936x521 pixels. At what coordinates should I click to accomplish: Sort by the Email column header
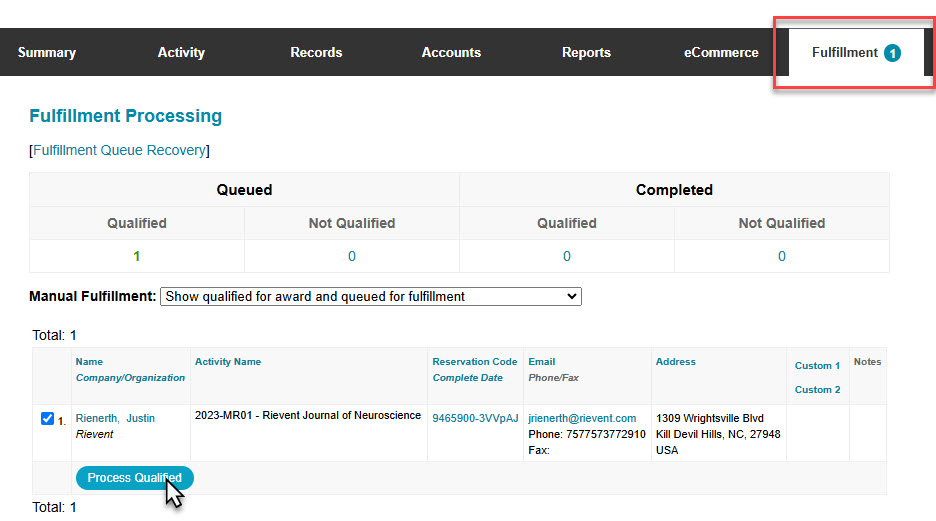click(541, 362)
